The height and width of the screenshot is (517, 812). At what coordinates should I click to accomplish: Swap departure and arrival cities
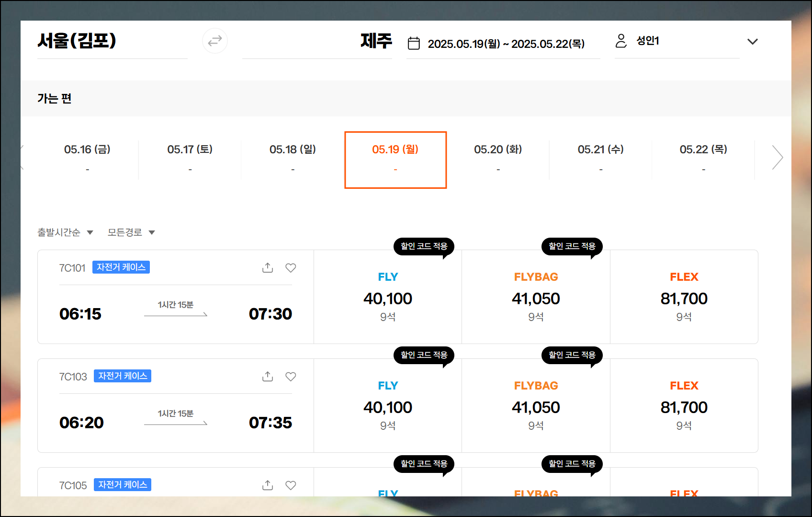[215, 41]
